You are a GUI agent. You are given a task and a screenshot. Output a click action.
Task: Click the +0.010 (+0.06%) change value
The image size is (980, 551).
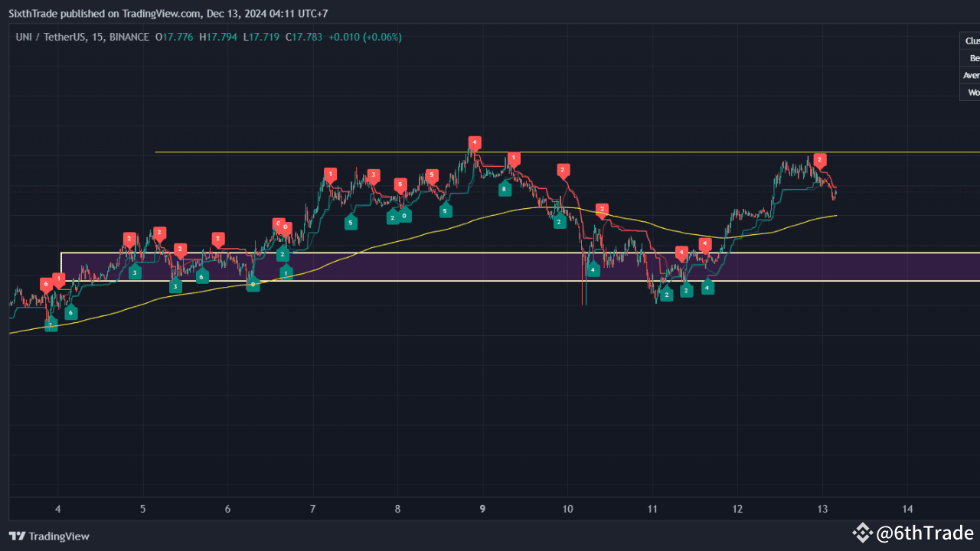[364, 37]
